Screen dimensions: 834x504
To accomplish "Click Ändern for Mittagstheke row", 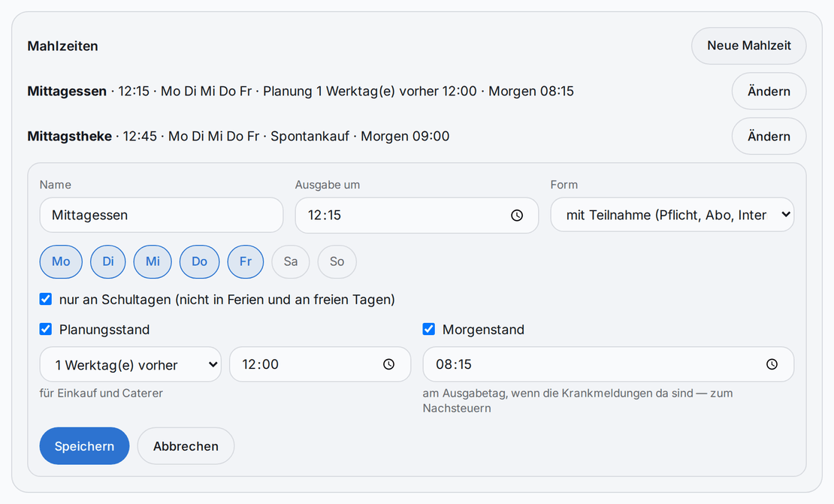I will pyautogui.click(x=769, y=137).
